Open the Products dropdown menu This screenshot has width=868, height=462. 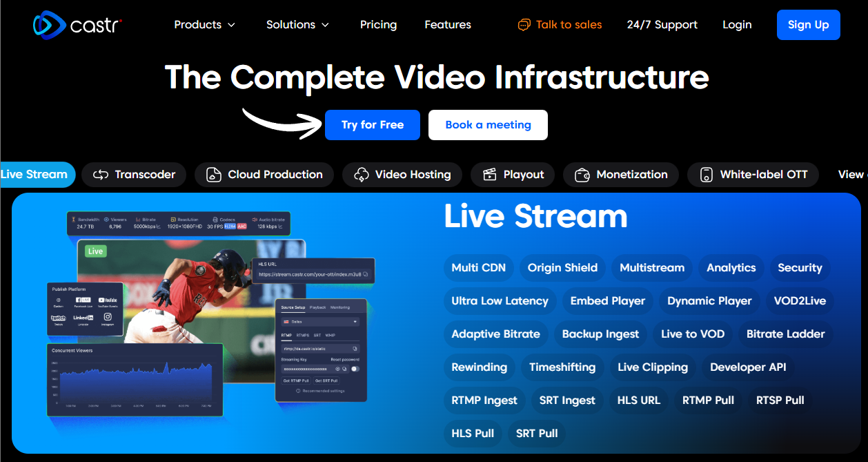(x=204, y=24)
